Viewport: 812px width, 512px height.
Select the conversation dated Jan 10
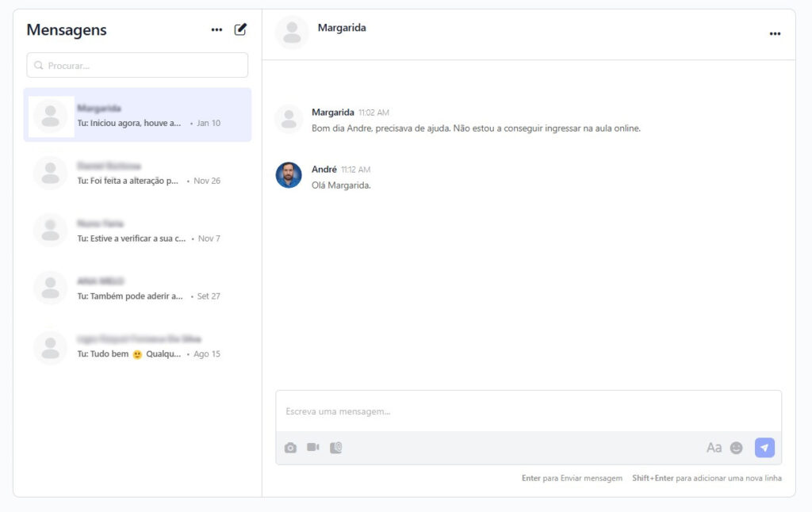(137, 116)
